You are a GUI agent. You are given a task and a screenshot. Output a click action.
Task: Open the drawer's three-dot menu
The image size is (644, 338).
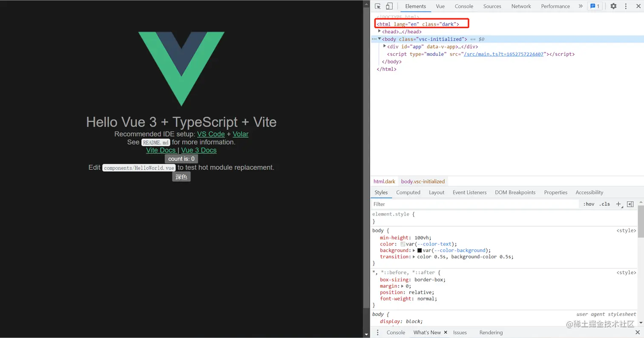click(x=377, y=332)
